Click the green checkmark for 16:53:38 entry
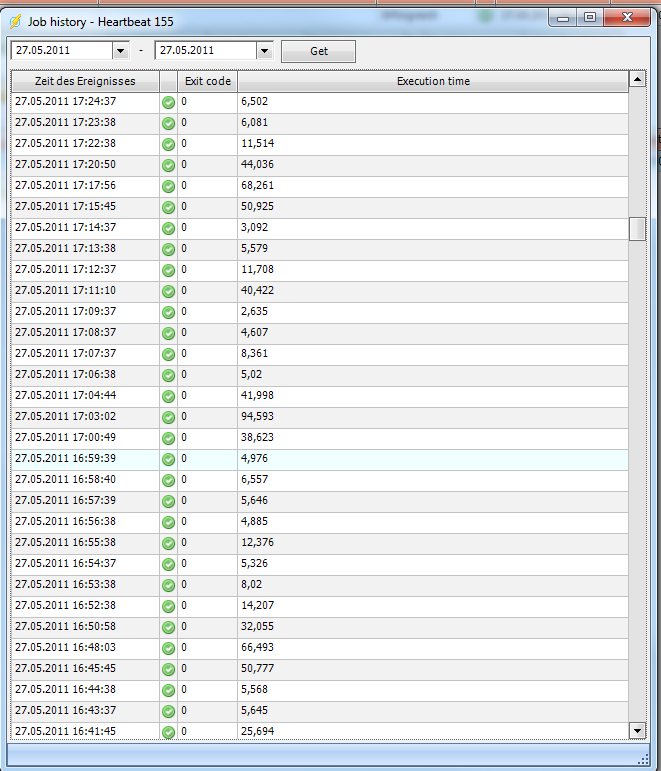661x771 pixels. click(x=168, y=584)
